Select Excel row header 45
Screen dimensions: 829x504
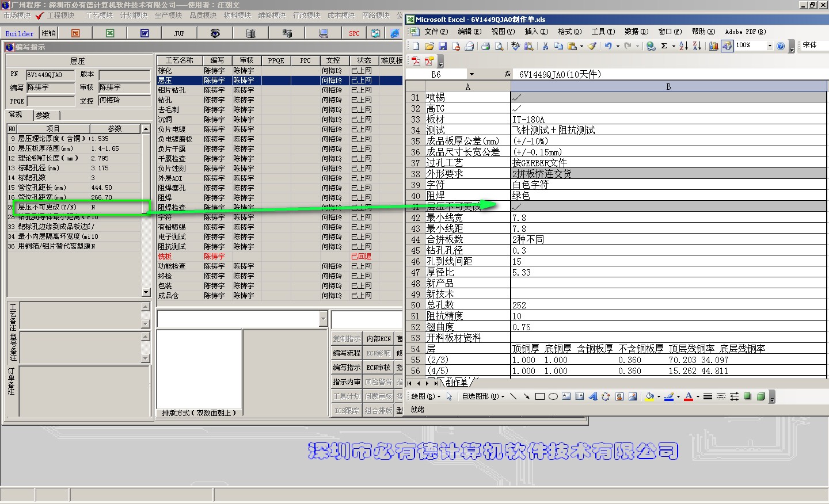(x=415, y=251)
